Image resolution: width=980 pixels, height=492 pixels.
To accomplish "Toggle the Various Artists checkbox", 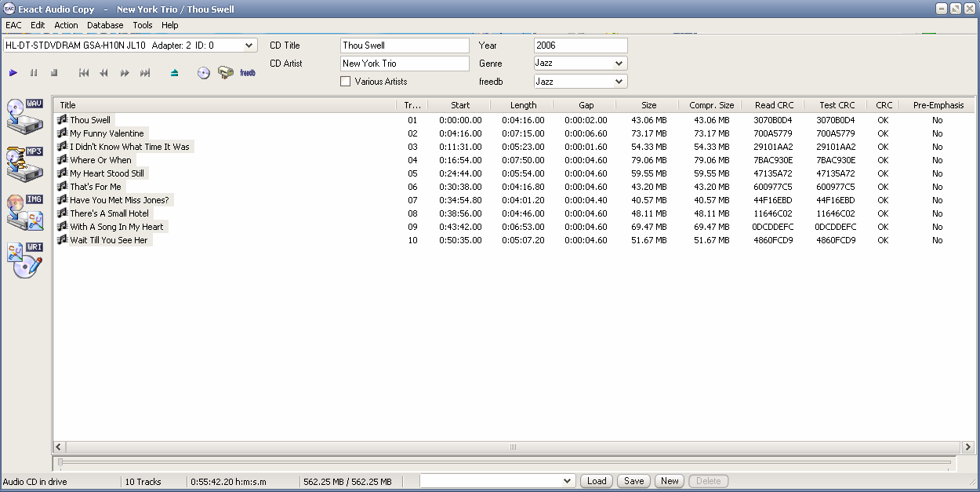I will point(346,82).
